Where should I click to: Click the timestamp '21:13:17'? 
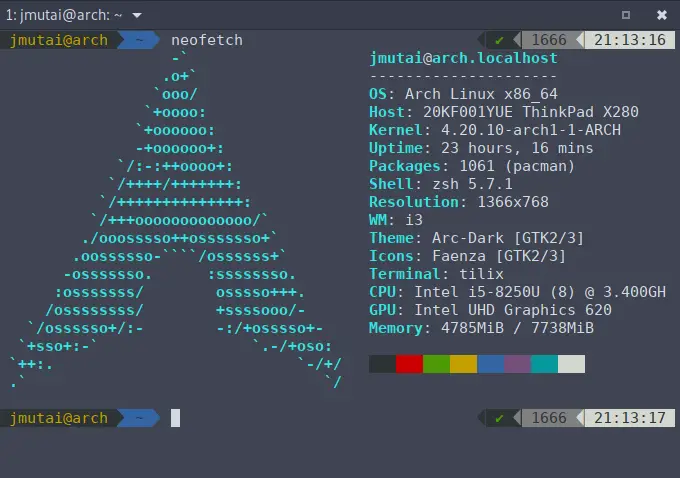tap(630, 418)
